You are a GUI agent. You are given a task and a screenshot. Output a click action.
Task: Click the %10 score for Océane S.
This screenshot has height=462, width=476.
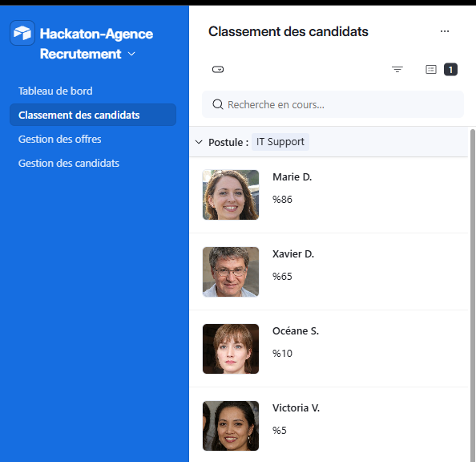(282, 354)
